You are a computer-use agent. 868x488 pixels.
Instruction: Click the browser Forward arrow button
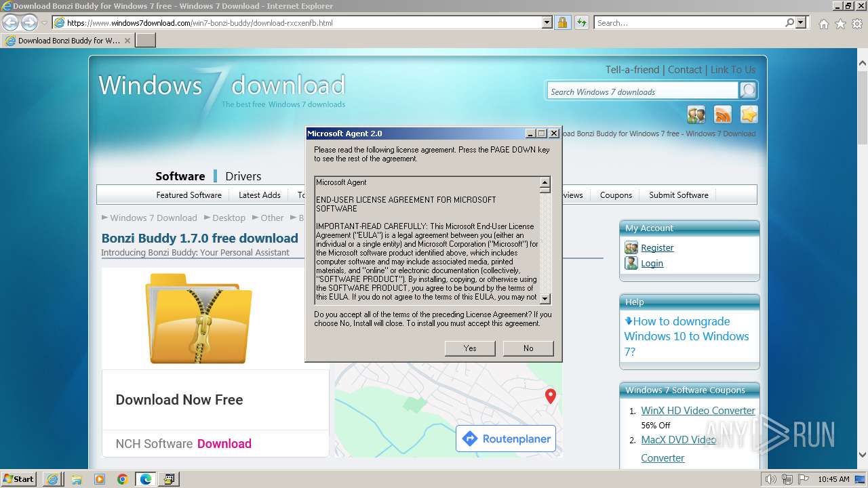pos(29,22)
